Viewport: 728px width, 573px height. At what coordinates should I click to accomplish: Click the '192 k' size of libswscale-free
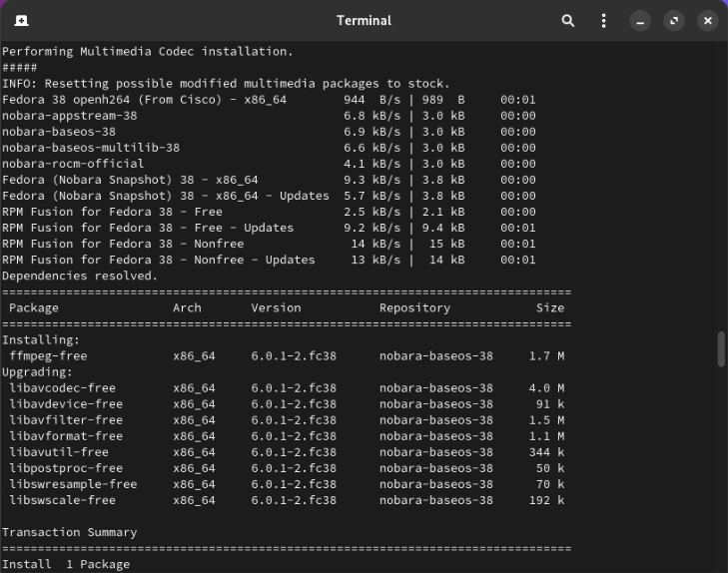click(546, 500)
